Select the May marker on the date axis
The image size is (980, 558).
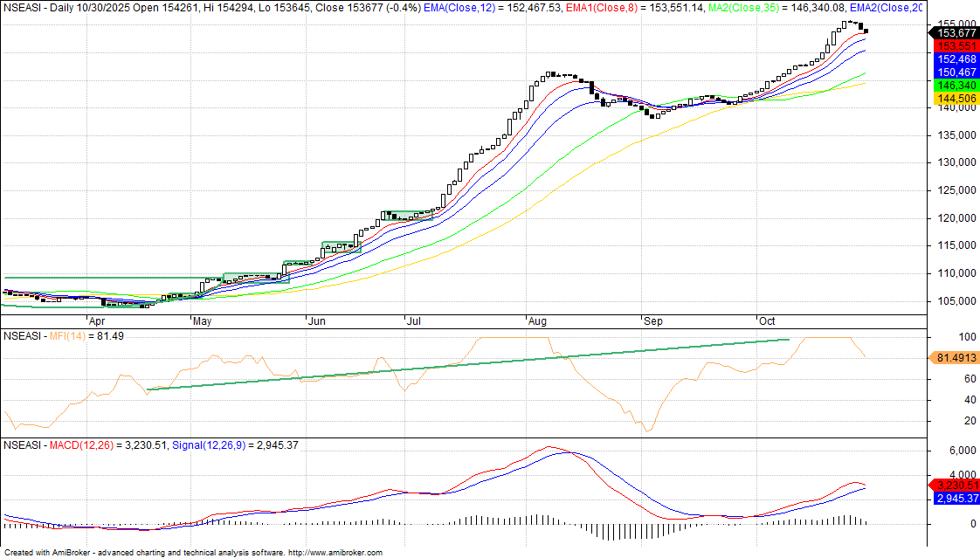point(202,320)
